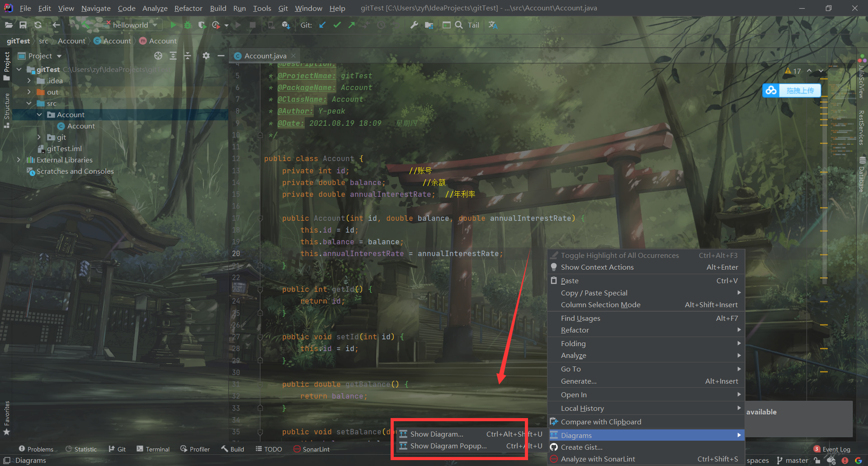Click Collapse All in Project panel

187,56
